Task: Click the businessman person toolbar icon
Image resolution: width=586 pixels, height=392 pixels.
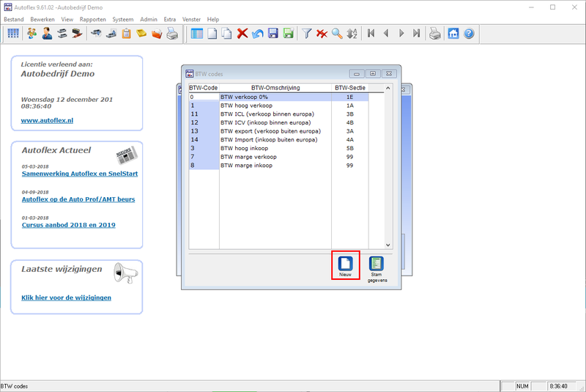Action: coord(47,34)
